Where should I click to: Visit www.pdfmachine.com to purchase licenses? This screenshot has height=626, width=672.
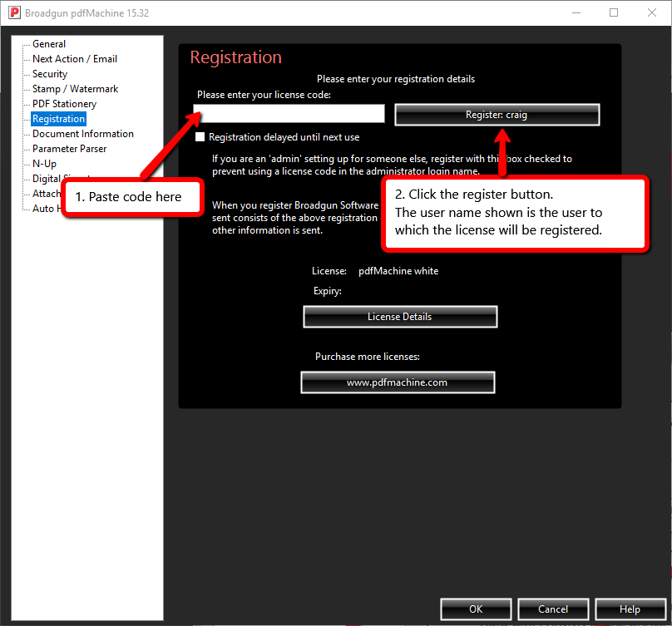tap(398, 382)
